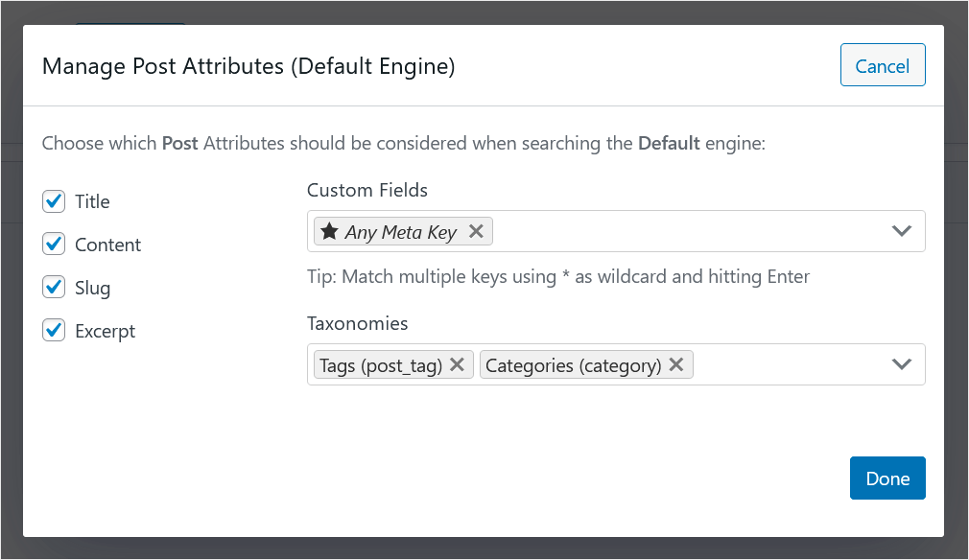Viewport: 969px width, 560px height.
Task: Remove the Any Meta Key tag
Action: coord(476,231)
